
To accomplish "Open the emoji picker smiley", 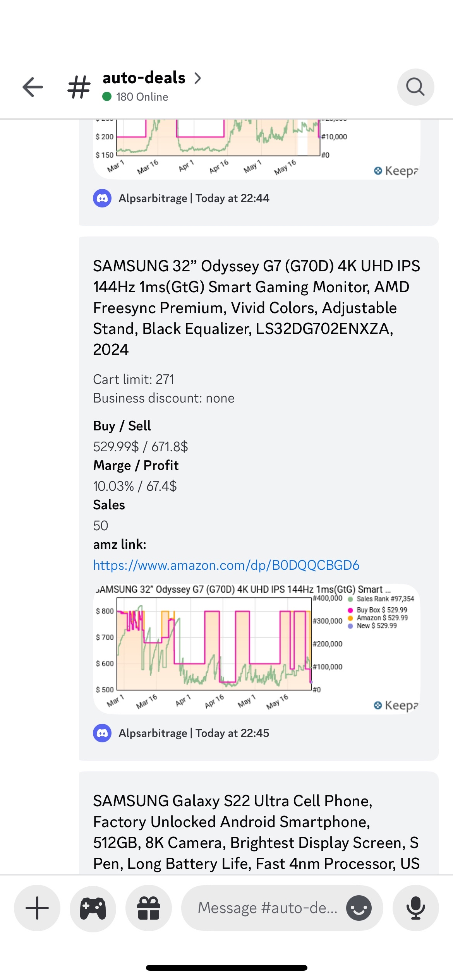I will point(359,908).
